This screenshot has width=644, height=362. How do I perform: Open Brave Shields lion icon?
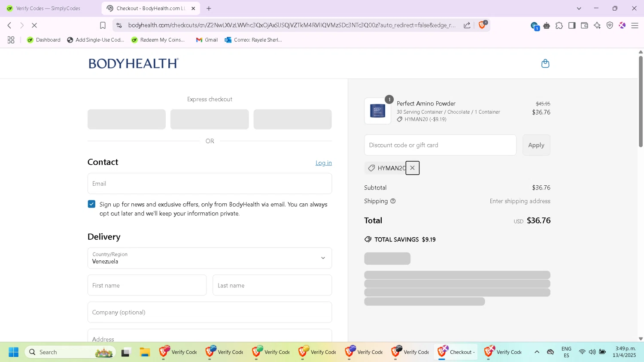(x=482, y=25)
